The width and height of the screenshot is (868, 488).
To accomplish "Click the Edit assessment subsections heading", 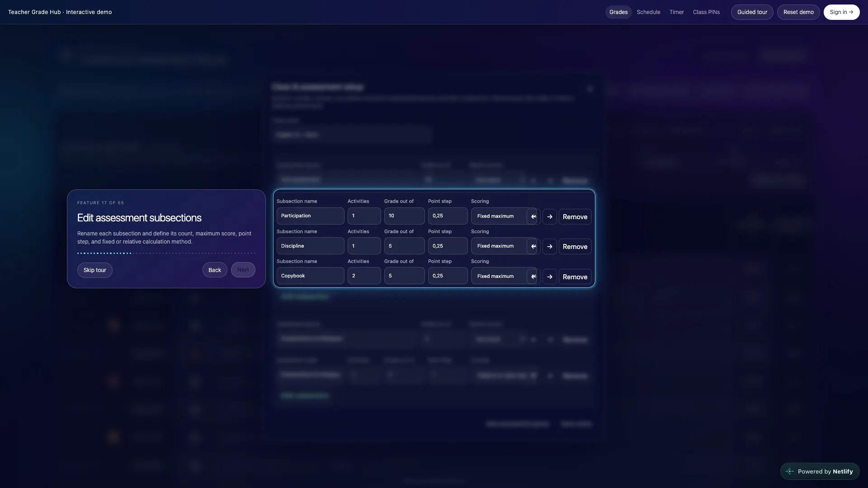I will [x=139, y=218].
